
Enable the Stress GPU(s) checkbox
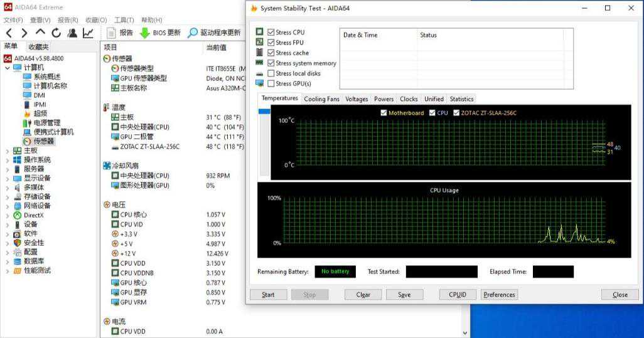(271, 83)
